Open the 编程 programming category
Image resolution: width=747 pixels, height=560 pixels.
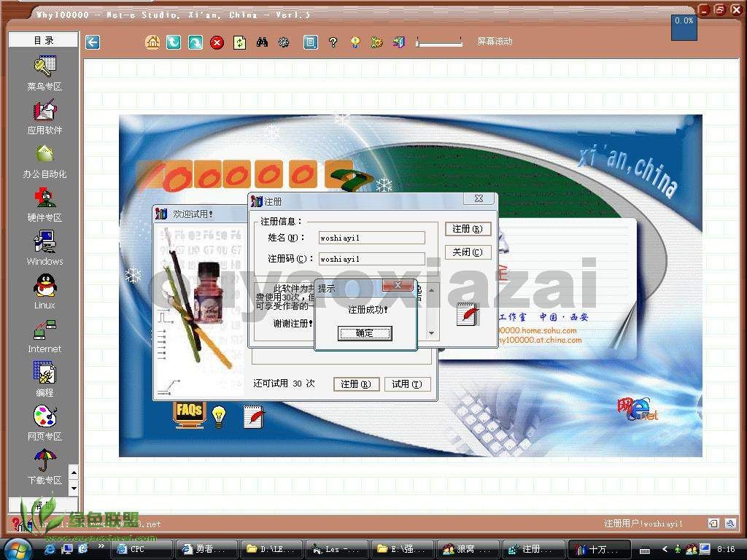tap(44, 379)
